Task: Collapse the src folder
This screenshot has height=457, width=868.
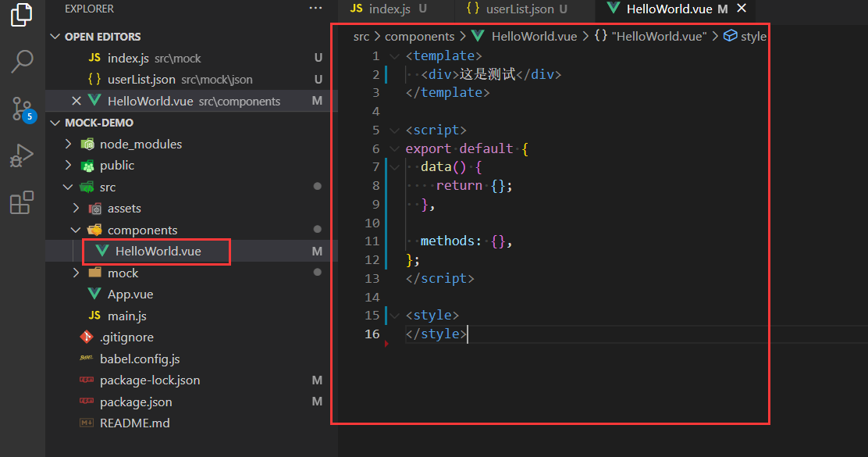Action: pyautogui.click(x=68, y=187)
